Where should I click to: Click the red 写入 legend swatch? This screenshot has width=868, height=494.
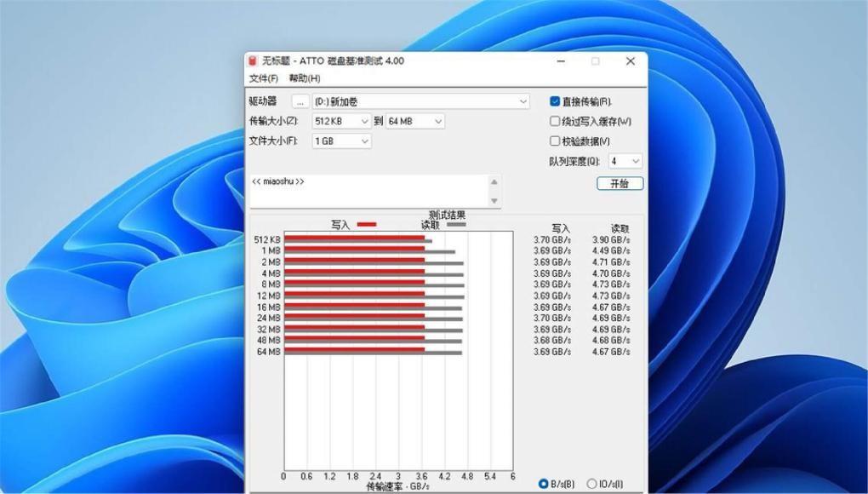367,224
